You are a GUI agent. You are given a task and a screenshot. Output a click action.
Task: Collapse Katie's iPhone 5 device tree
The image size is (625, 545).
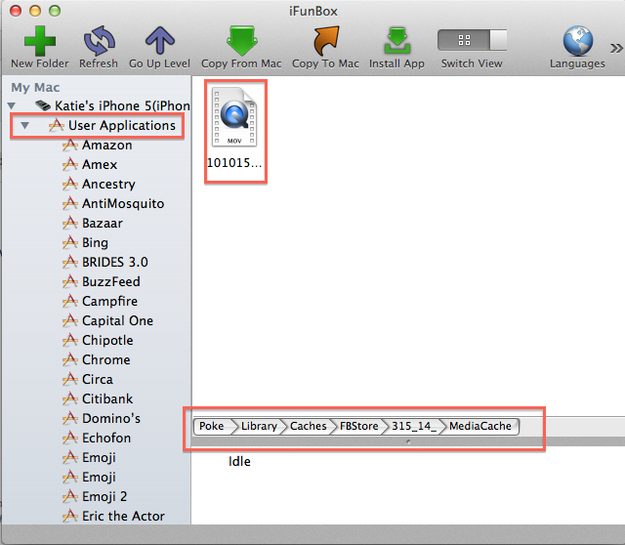click(12, 106)
